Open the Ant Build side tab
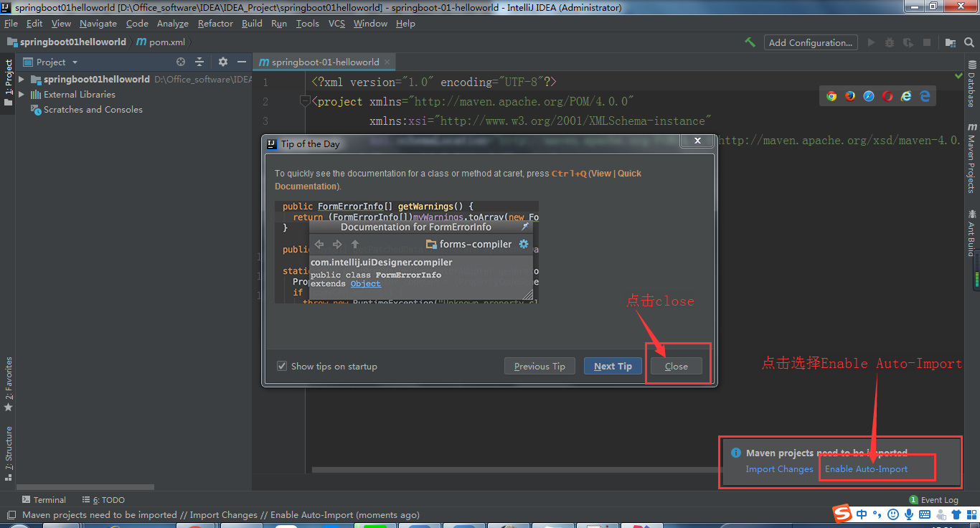 click(971, 232)
